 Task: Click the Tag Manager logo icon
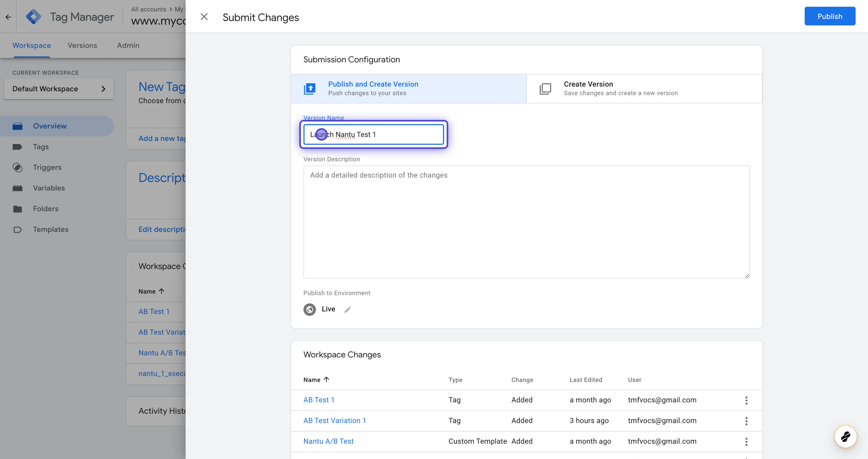click(33, 16)
